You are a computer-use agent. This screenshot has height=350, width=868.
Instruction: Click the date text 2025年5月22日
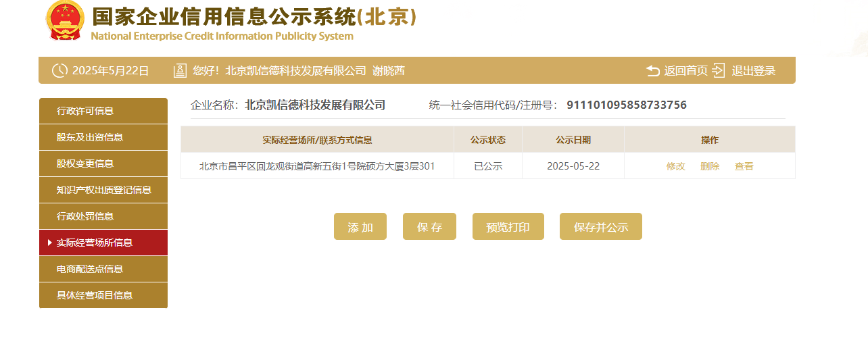tap(110, 70)
